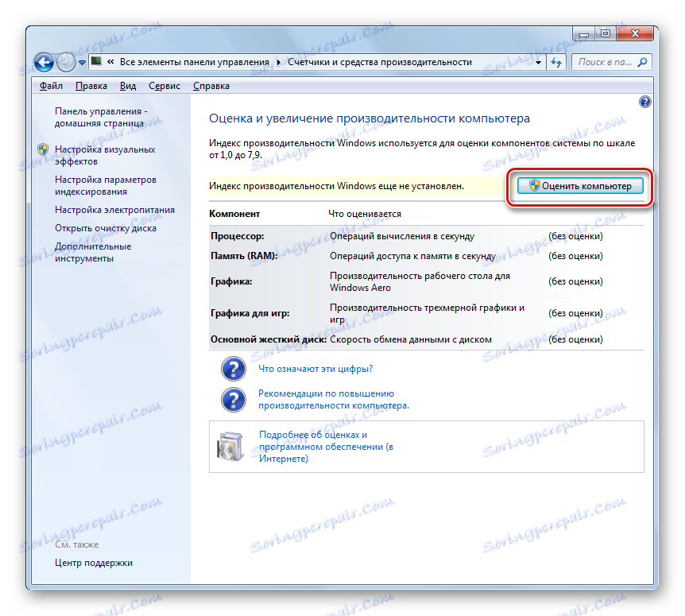Viewport: 685px width, 616px height.
Task: Click the 'Память (RAM):' row label
Action: [x=244, y=256]
